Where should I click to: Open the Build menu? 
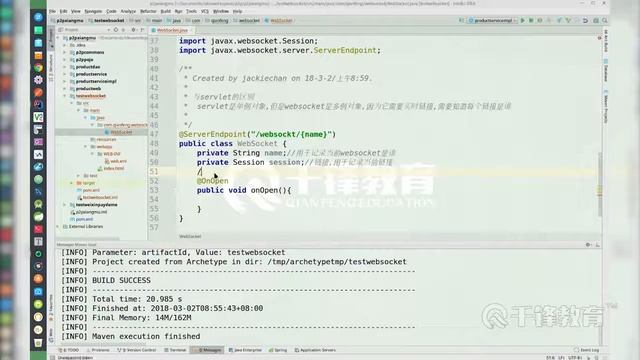coord(165,11)
